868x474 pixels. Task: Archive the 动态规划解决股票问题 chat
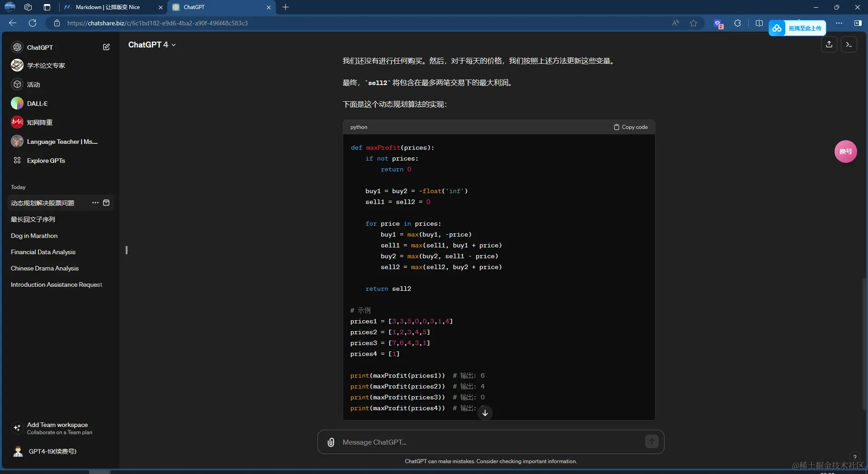(106, 203)
